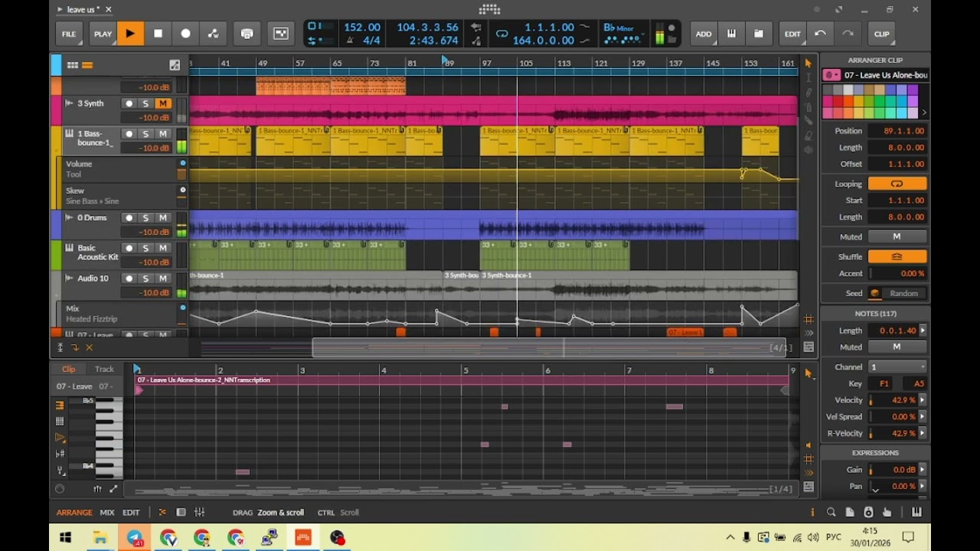This screenshot has height=551, width=980.
Task: Select the arranger pointer tool
Action: 808,64
